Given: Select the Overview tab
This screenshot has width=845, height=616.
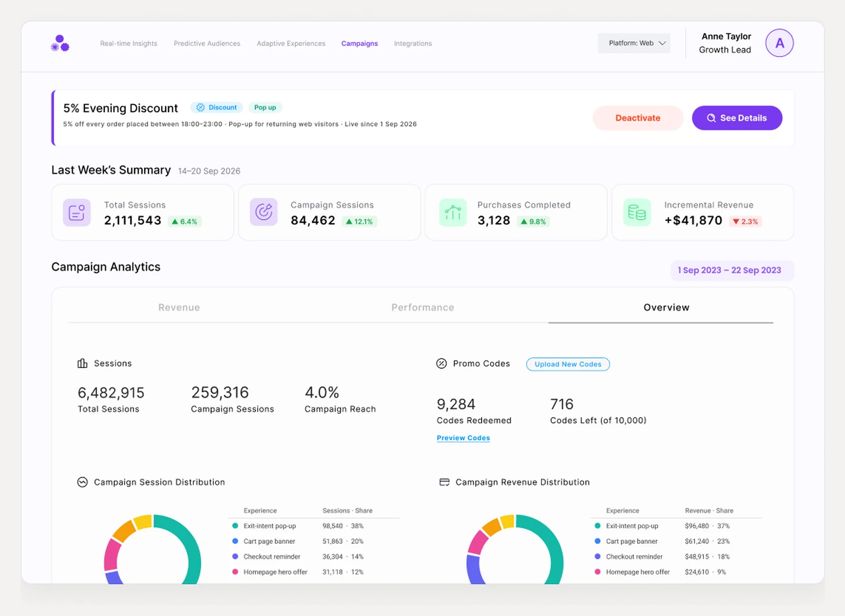Looking at the screenshot, I should (666, 307).
